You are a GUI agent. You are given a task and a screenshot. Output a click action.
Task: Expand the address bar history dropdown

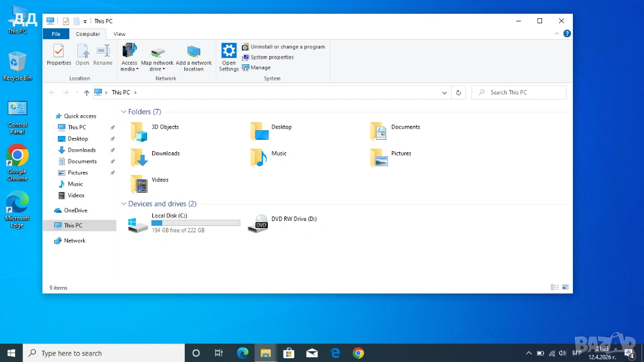[445, 93]
